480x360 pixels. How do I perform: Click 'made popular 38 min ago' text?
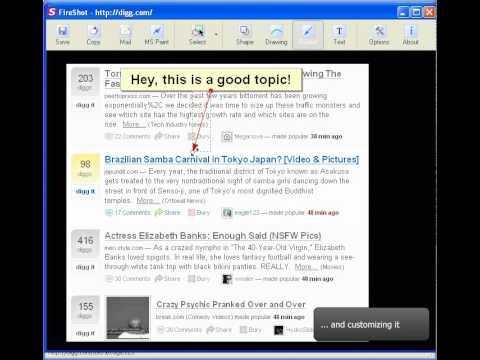(x=307, y=136)
